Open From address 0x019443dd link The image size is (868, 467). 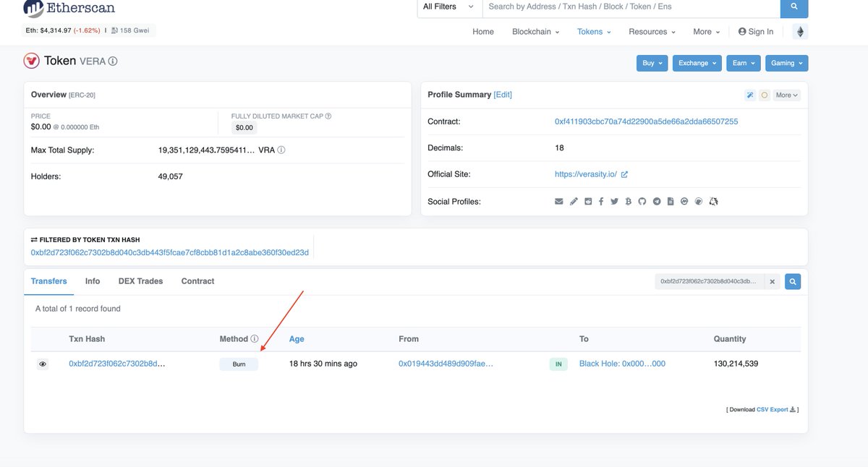446,364
